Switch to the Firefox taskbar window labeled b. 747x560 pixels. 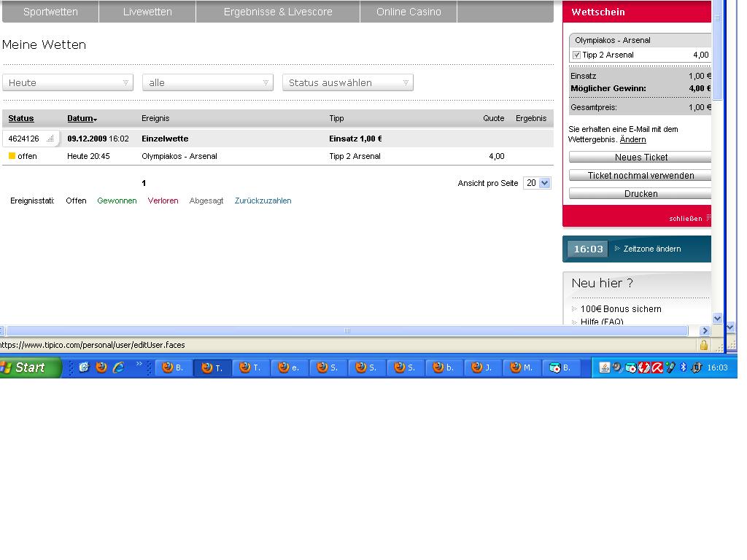[x=444, y=367]
